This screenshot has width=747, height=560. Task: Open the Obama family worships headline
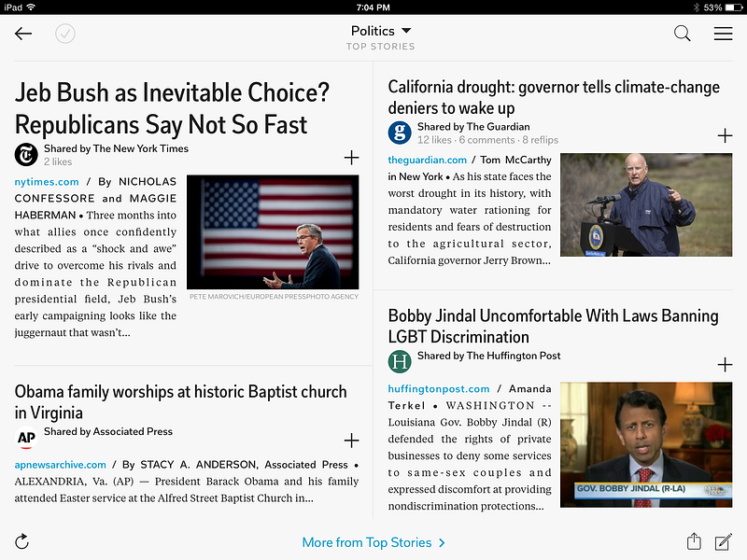(x=180, y=402)
